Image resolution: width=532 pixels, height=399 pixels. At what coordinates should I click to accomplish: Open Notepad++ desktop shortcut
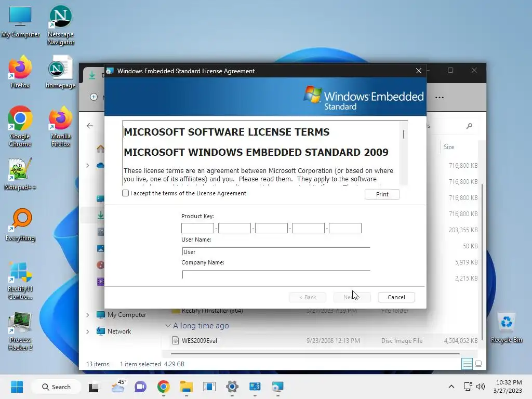click(20, 174)
